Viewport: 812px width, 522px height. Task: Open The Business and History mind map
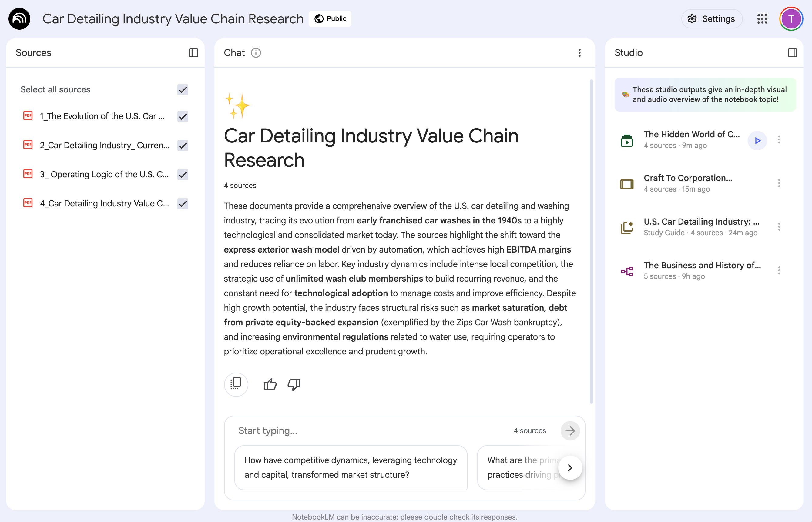pyautogui.click(x=702, y=266)
